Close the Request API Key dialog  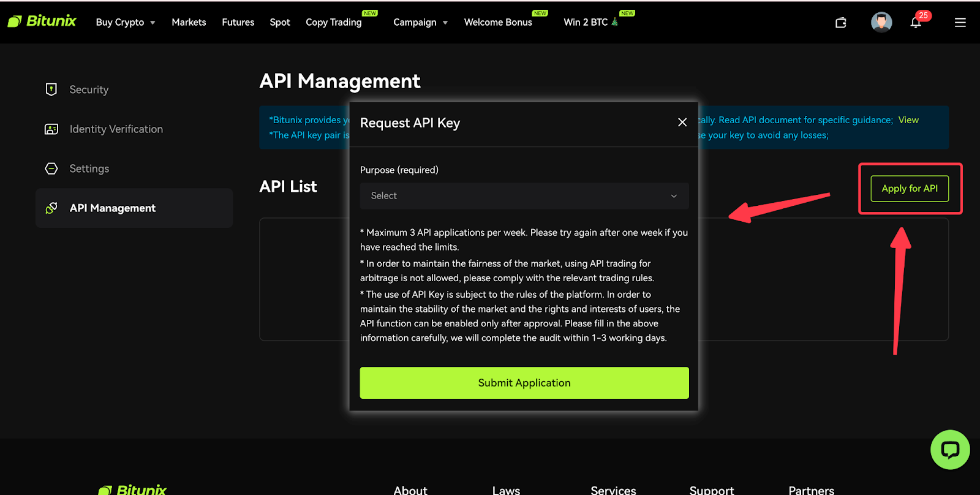[x=682, y=123]
